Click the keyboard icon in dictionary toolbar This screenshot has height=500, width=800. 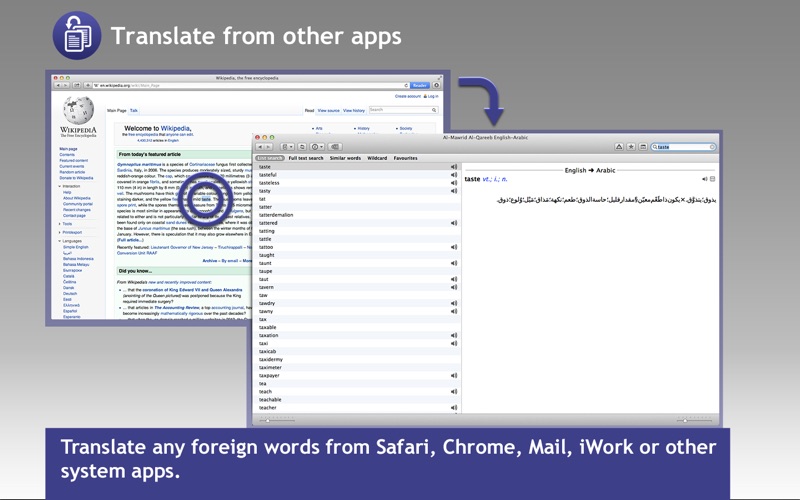tap(335, 147)
